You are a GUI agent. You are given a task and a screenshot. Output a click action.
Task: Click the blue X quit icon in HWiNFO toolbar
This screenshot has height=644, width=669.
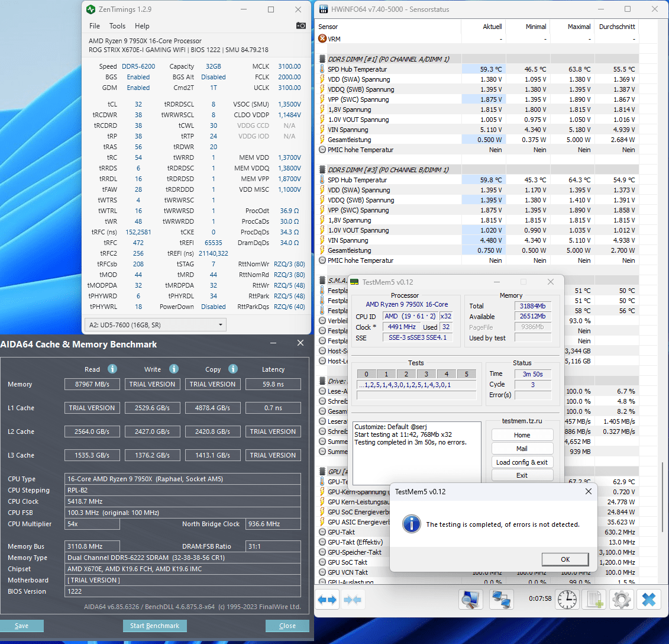[x=649, y=599]
